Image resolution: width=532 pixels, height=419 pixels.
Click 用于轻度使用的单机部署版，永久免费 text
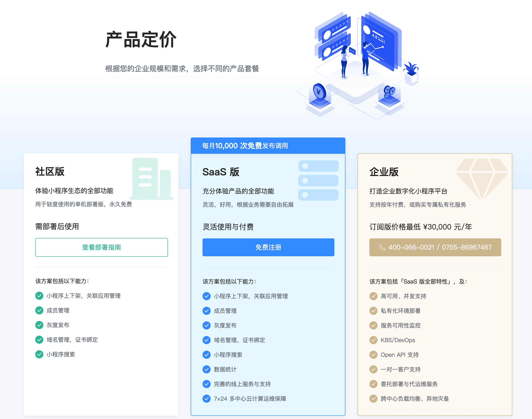(x=83, y=204)
